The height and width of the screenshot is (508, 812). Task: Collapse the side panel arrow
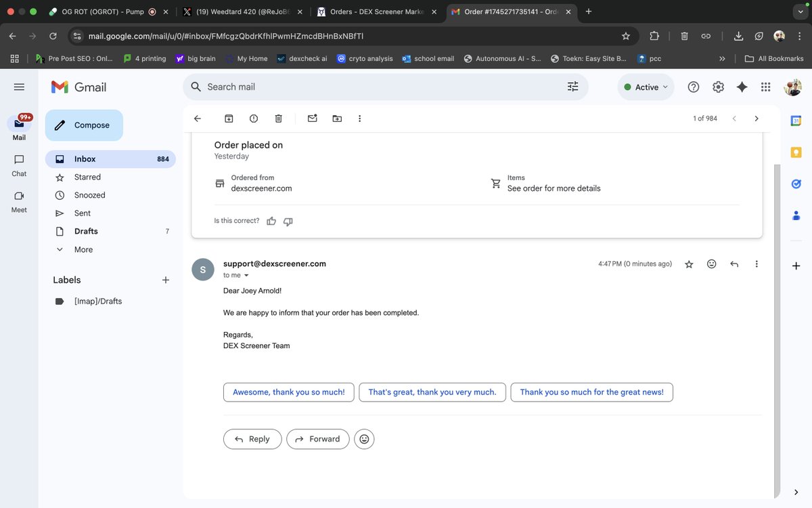[x=796, y=492]
